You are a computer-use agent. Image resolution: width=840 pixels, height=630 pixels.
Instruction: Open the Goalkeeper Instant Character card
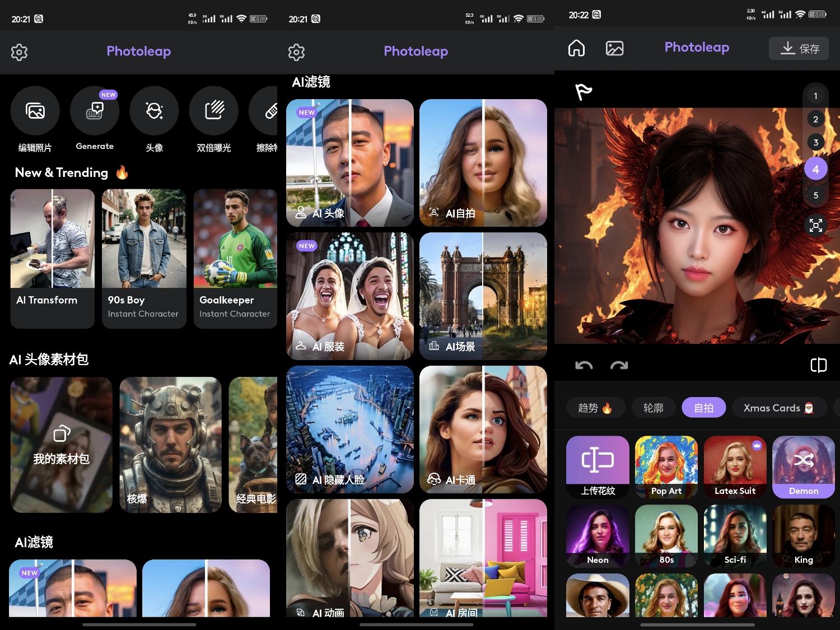click(235, 259)
